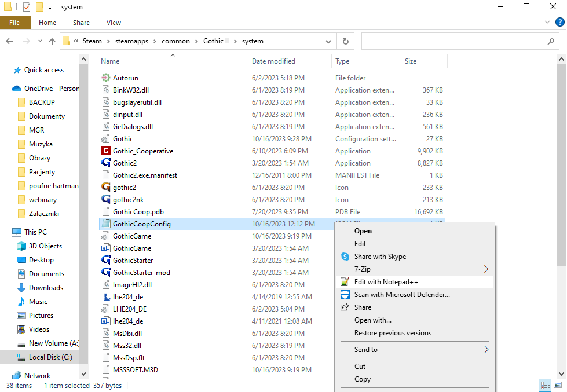Viewport: 567px width, 392px height.
Task: Sort files by Name column header
Action: [173, 61]
